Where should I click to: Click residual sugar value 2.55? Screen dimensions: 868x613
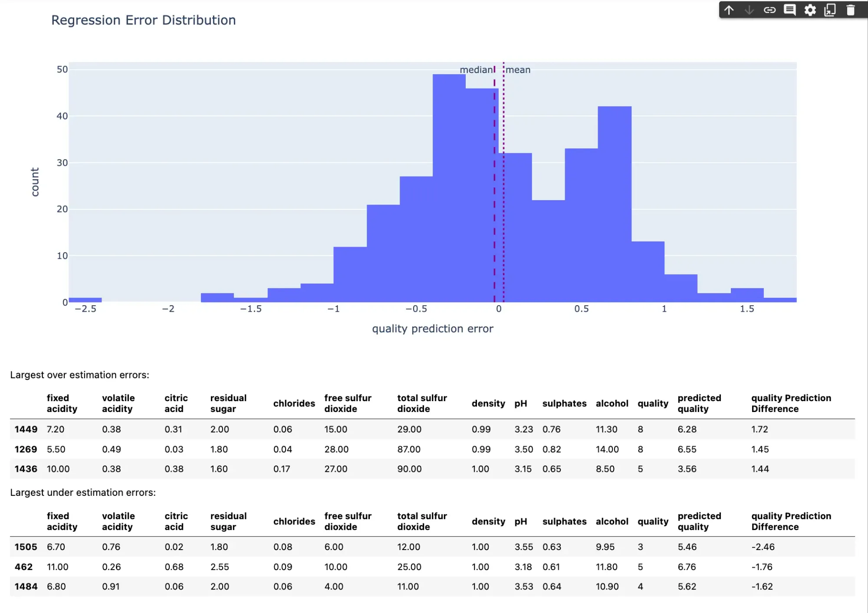(x=220, y=567)
